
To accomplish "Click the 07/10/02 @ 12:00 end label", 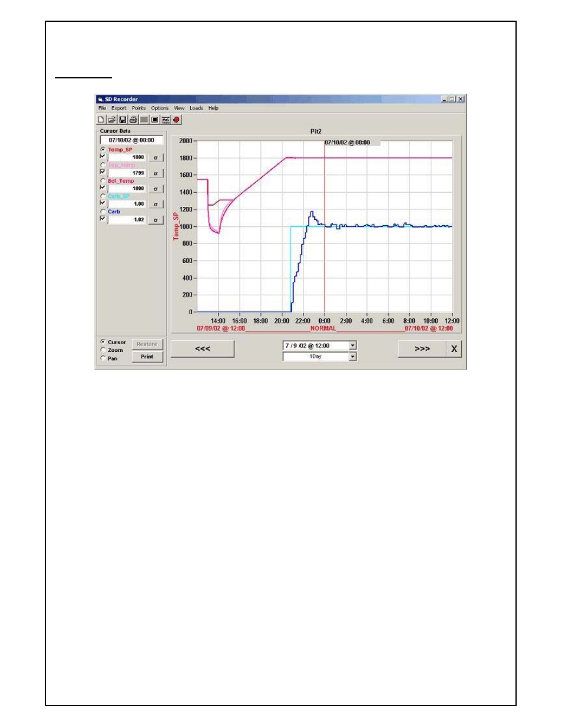I will [429, 328].
